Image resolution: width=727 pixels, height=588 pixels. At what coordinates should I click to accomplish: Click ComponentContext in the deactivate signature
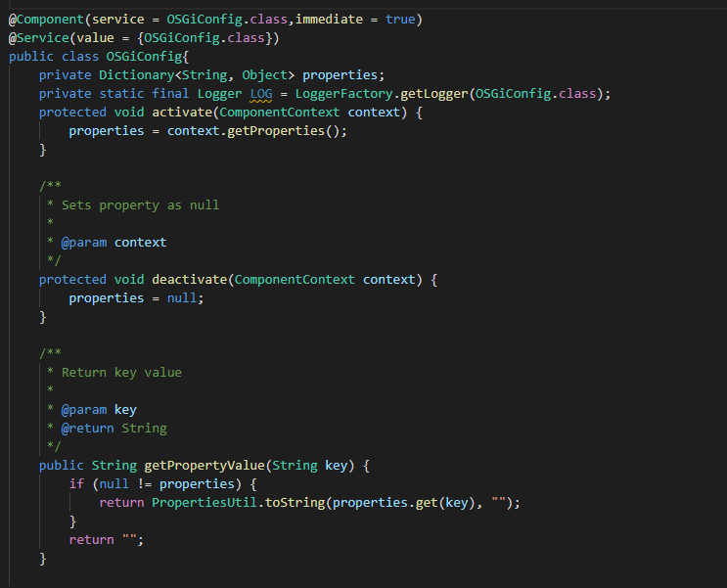point(295,280)
